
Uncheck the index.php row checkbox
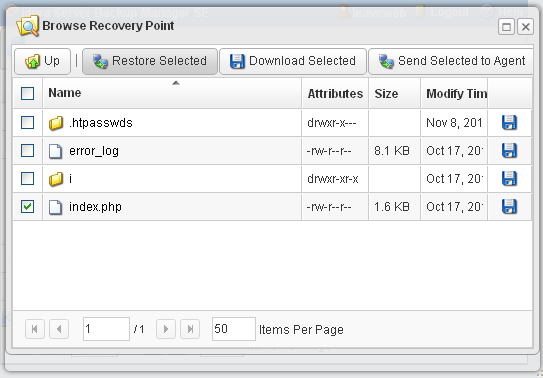27,207
